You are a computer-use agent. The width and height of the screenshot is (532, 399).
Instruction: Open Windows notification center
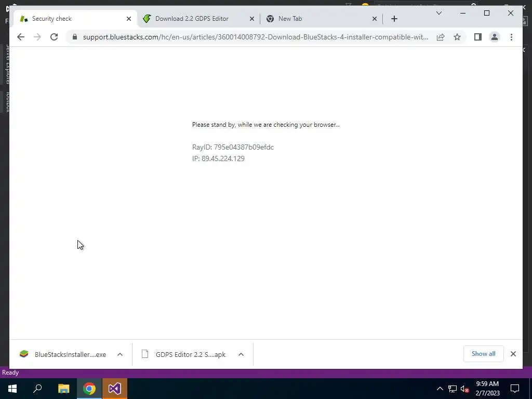pyautogui.click(x=515, y=389)
